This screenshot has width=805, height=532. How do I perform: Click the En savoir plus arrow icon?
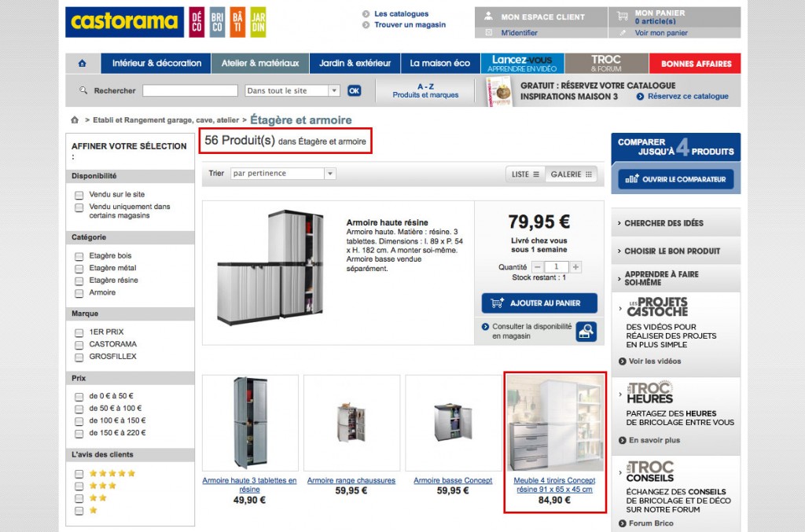[623, 440]
